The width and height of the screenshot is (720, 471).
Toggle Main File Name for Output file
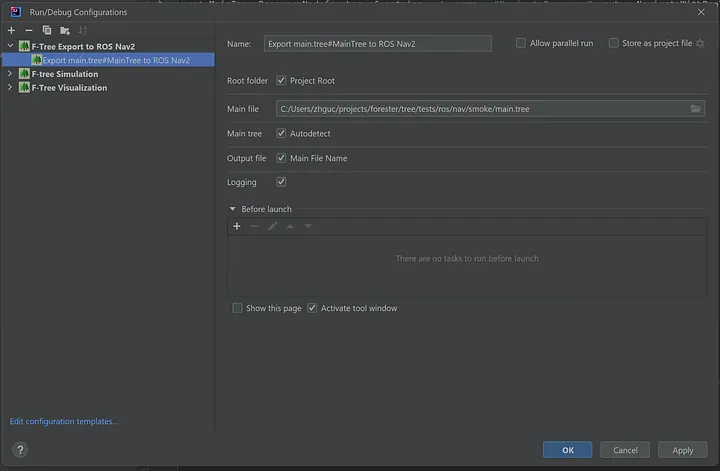point(281,158)
